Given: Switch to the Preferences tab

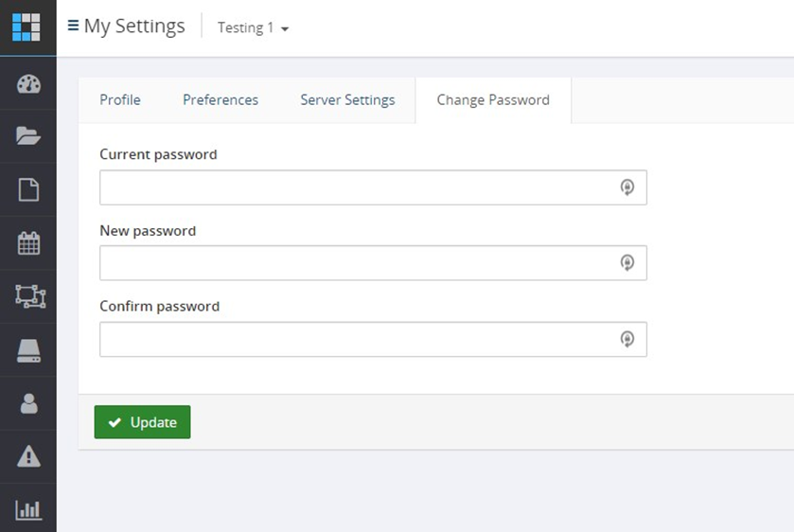Looking at the screenshot, I should (221, 99).
